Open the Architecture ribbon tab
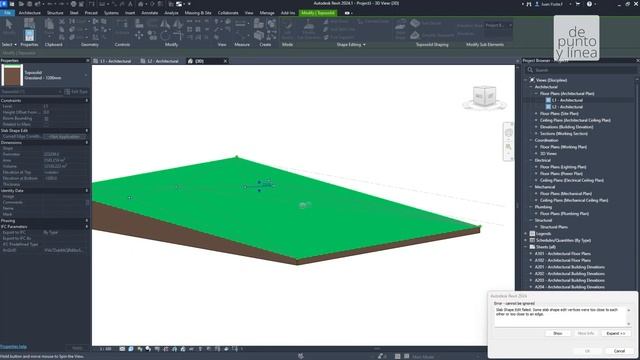 coord(30,13)
